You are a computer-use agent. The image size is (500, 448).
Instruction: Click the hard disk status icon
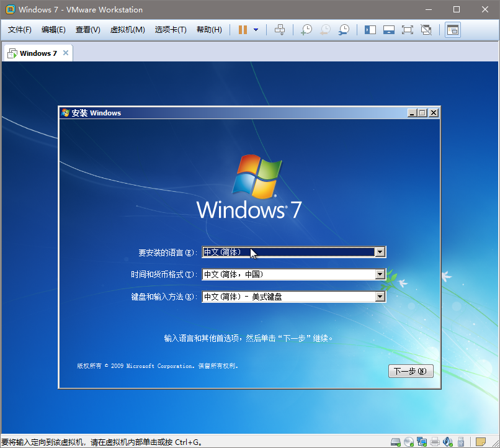pyautogui.click(x=395, y=442)
